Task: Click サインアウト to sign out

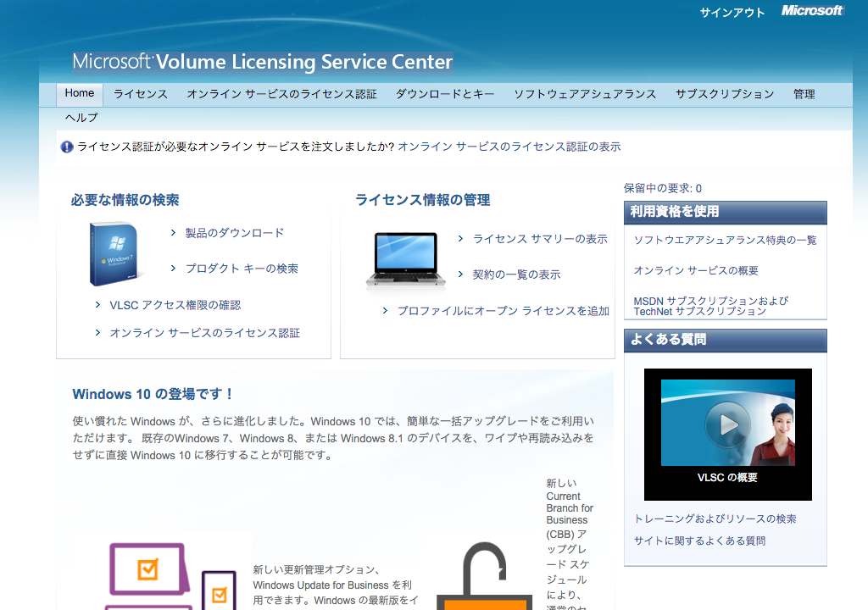Action: click(x=732, y=13)
